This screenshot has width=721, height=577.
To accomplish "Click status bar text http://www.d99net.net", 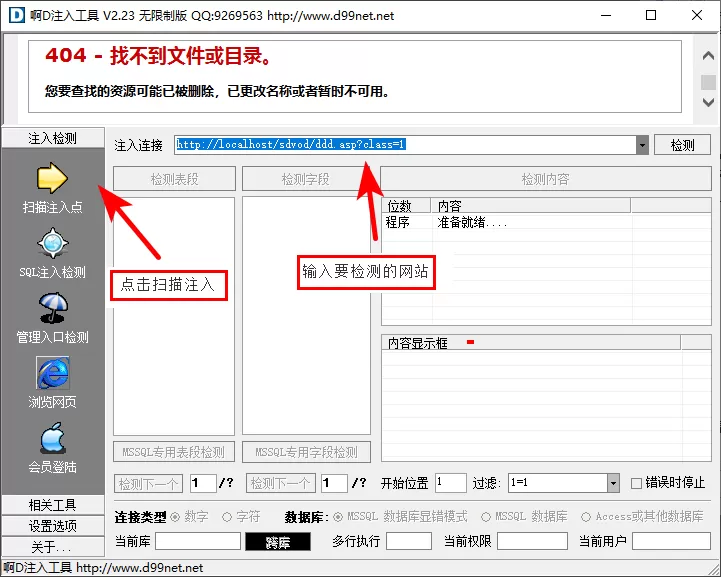I will (x=139, y=568).
